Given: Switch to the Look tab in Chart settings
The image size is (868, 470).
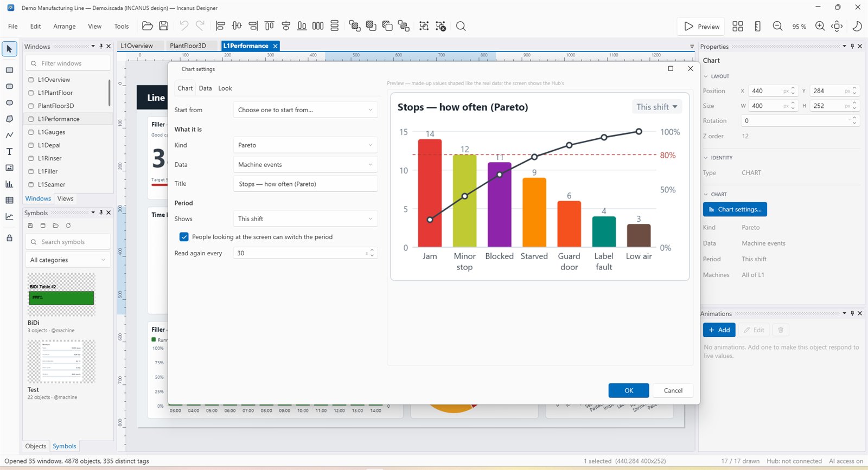Looking at the screenshot, I should [225, 88].
